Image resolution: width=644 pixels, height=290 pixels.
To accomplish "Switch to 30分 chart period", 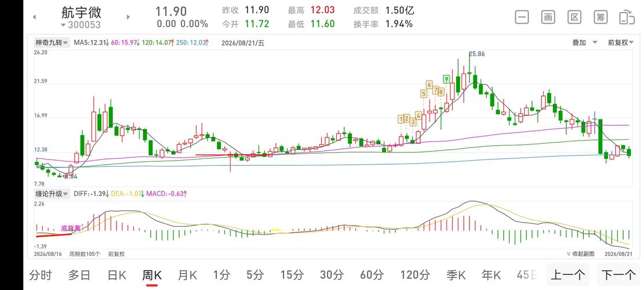I will [332, 275].
